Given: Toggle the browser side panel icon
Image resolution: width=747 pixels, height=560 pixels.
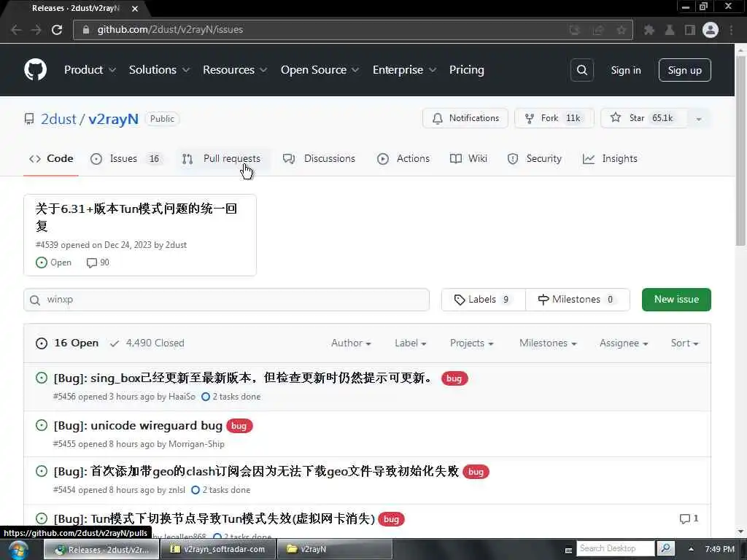Looking at the screenshot, I should tap(690, 30).
